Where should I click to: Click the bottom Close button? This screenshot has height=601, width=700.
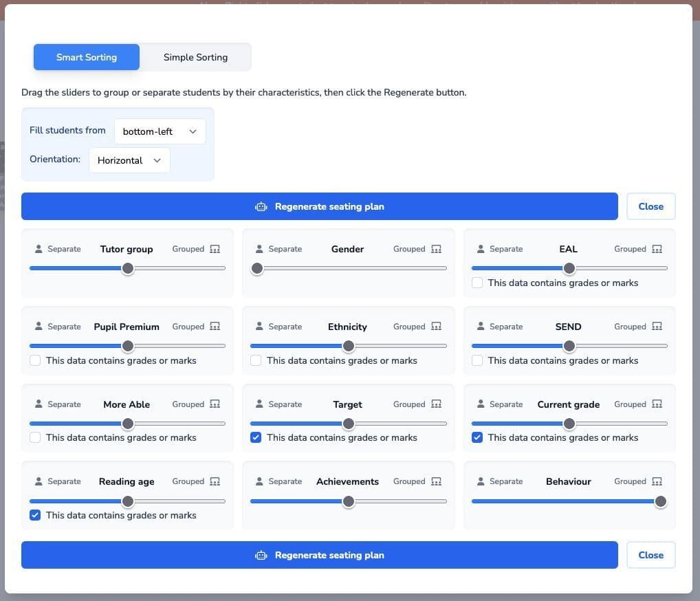tap(650, 555)
